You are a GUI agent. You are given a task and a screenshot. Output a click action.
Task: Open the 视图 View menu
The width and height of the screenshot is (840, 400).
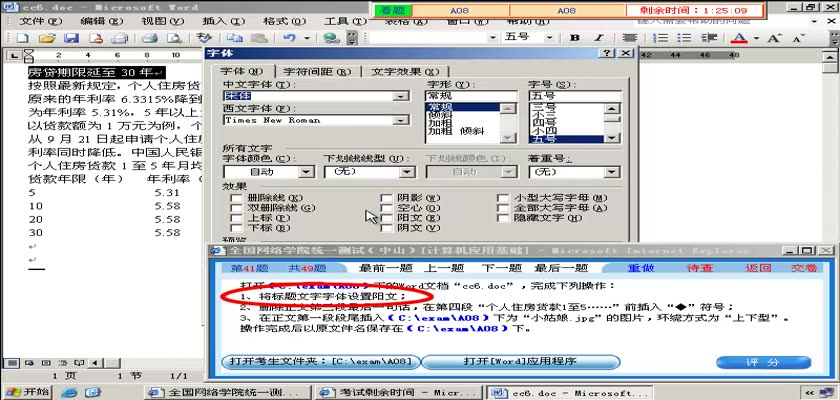coord(162,21)
